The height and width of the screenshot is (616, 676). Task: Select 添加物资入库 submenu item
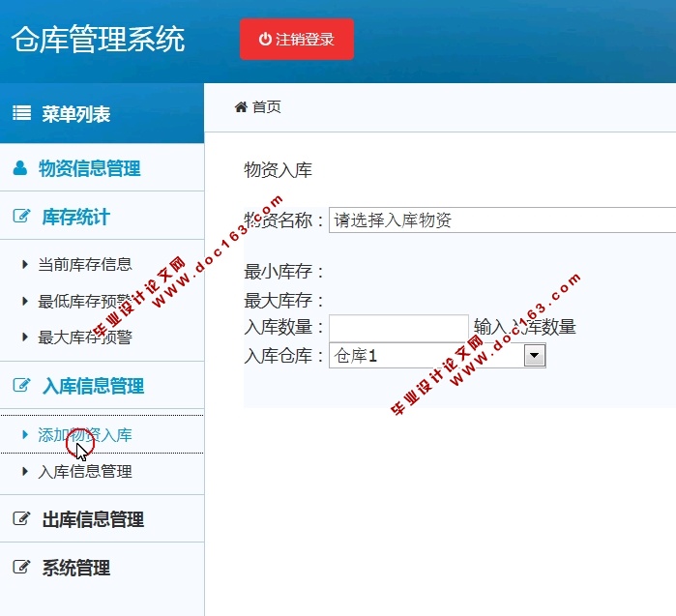click(x=85, y=435)
